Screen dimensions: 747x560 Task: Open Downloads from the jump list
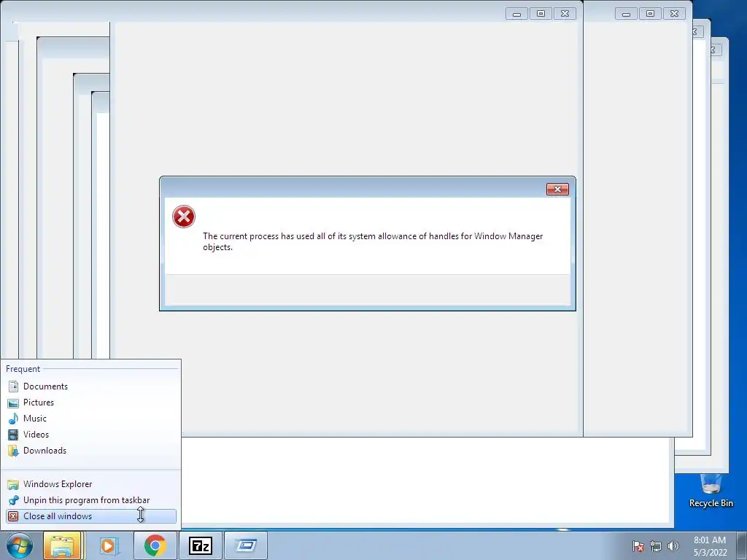point(90,451)
